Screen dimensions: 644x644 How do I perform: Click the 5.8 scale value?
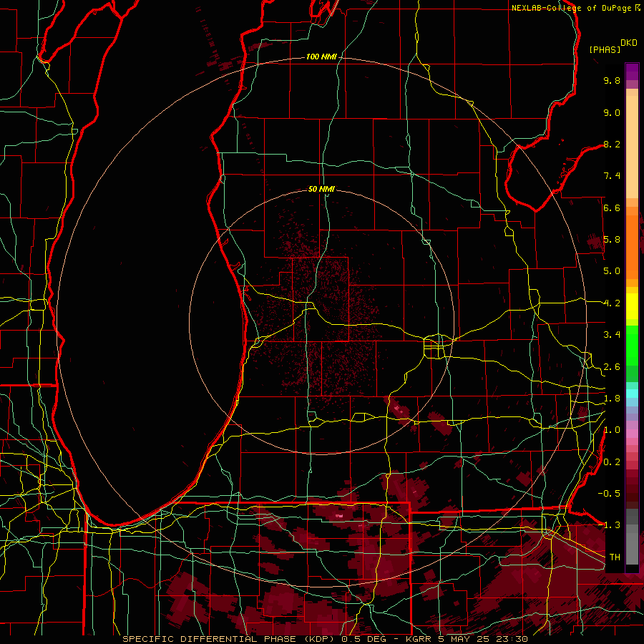[x=612, y=240]
